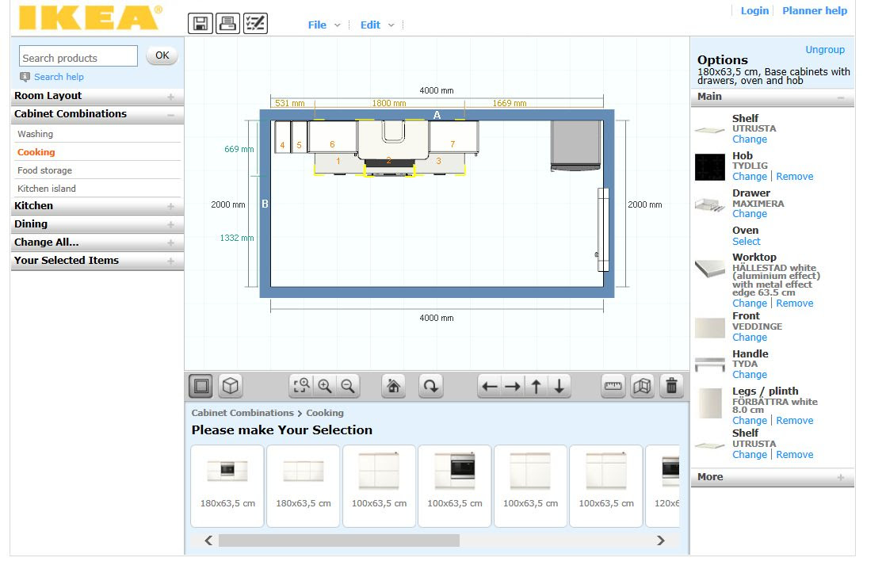Select 100x63,5 cm cabinet with oven

454,486
